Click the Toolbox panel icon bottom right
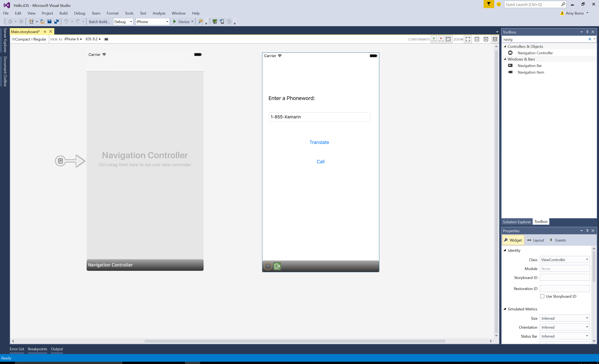 pos(540,222)
